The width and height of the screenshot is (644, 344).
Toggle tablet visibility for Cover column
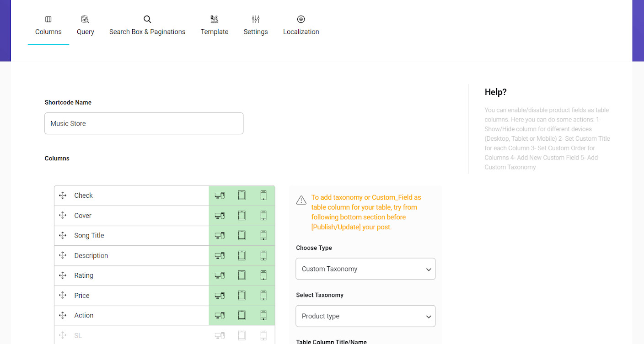click(241, 216)
